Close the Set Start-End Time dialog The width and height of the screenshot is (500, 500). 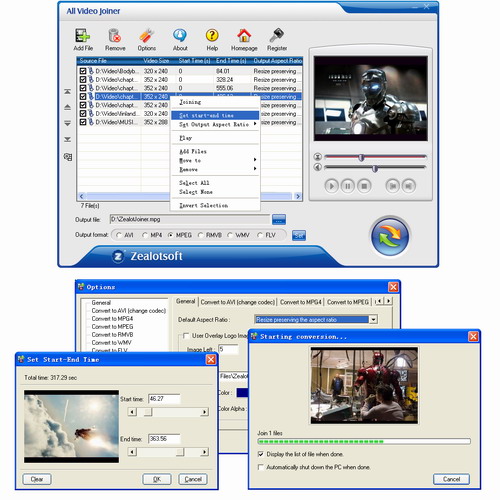[211, 359]
